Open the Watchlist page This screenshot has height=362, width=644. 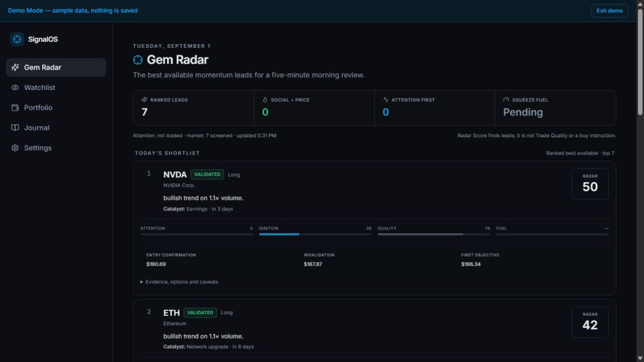[x=56, y=87]
